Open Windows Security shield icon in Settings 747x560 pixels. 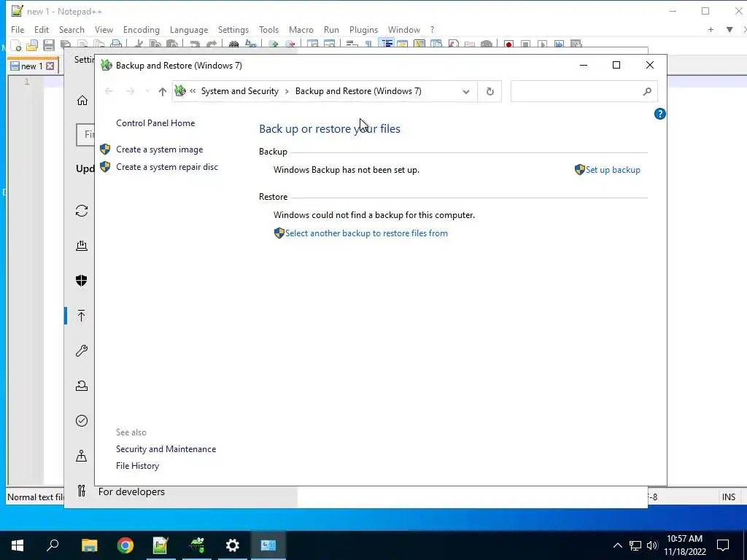pyautogui.click(x=82, y=281)
